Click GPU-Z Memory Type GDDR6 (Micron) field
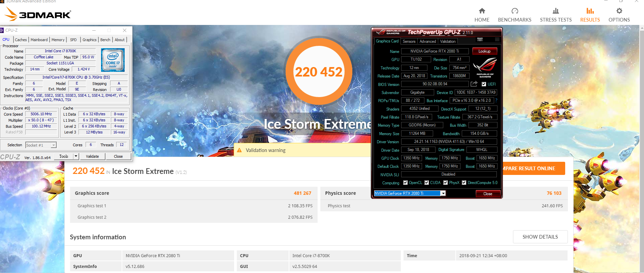This screenshot has height=273, width=644. tap(422, 125)
